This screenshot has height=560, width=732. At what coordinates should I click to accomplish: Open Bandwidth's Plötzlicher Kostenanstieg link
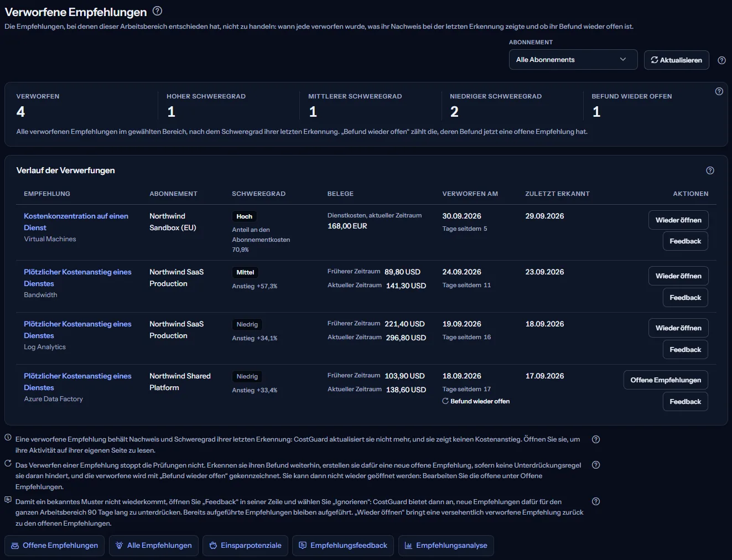(77, 278)
